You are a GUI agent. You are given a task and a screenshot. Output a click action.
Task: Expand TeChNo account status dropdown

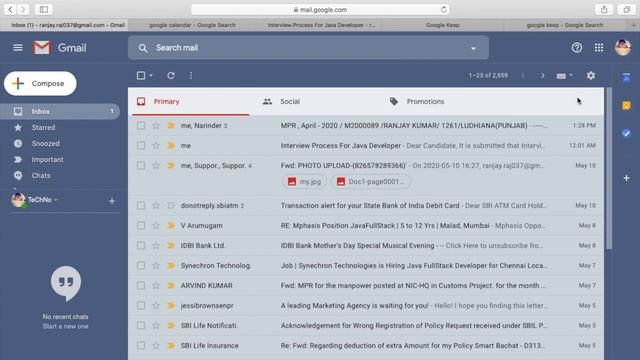pyautogui.click(x=56, y=200)
